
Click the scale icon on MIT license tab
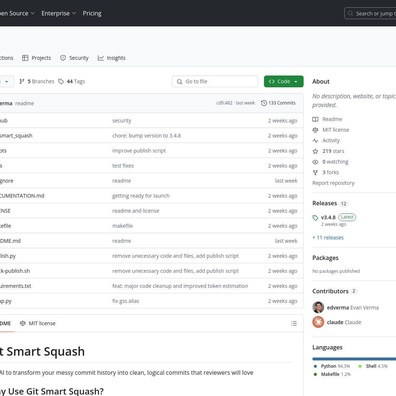tap(23, 323)
